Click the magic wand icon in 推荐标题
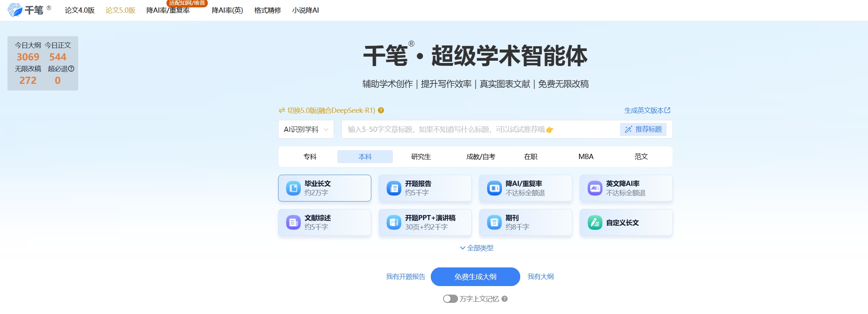 coord(629,129)
